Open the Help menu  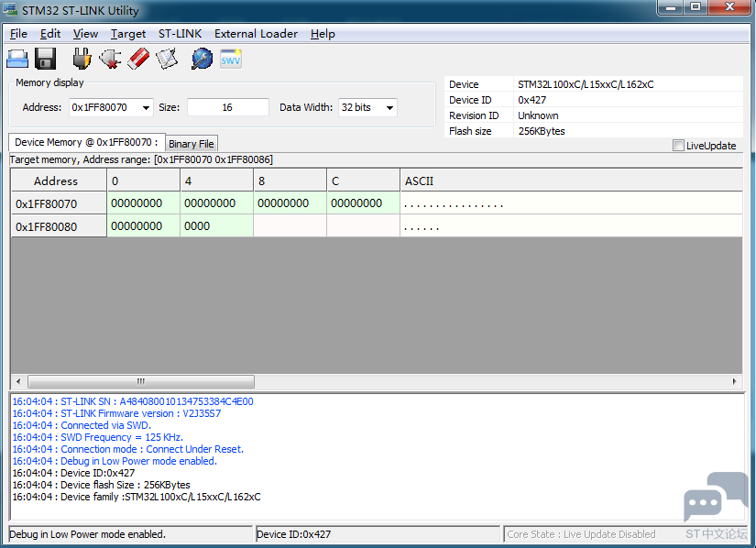click(x=323, y=34)
